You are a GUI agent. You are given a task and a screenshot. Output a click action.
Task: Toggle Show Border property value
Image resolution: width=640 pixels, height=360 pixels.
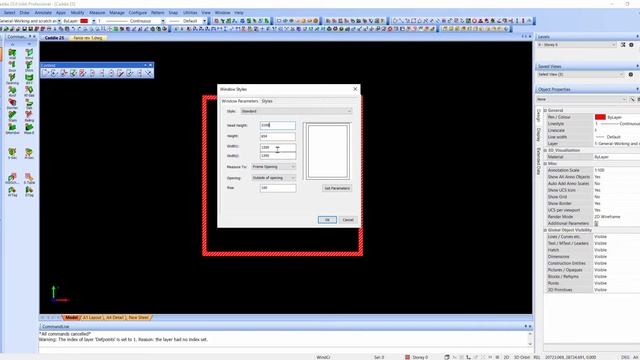(616, 203)
